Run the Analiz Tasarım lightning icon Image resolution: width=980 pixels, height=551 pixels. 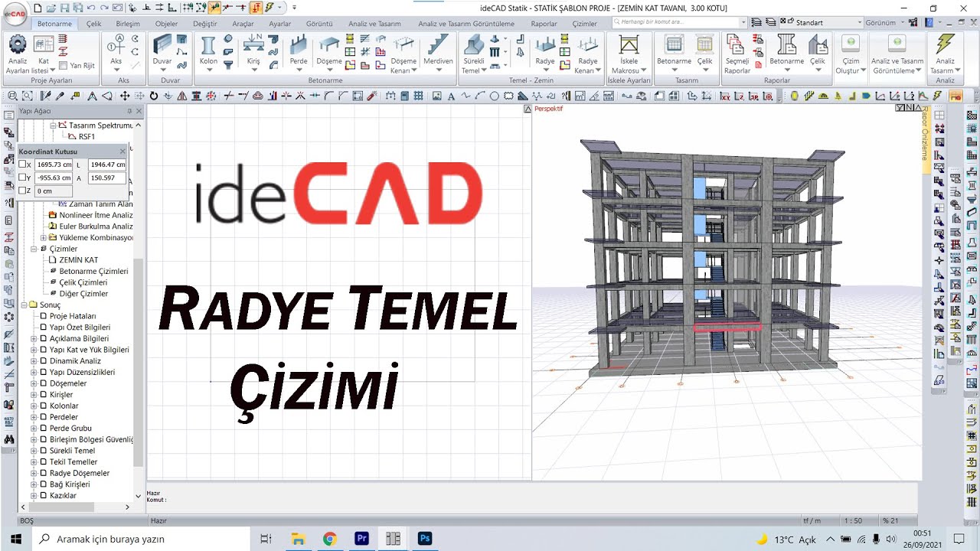[x=946, y=44]
